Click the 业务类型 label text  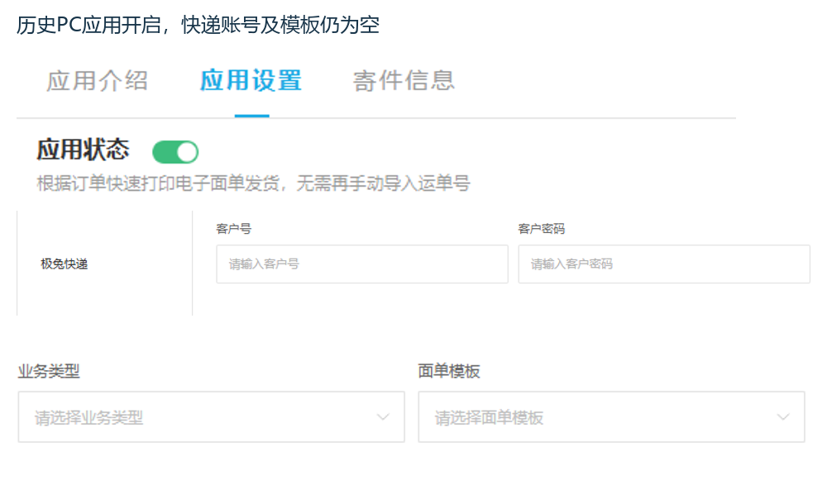click(49, 371)
